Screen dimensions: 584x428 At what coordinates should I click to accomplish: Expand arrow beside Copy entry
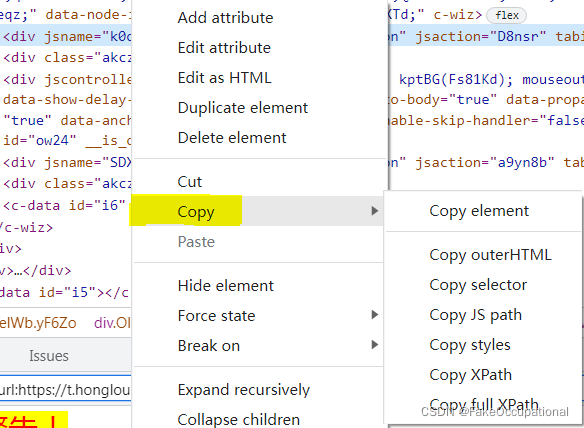374,211
